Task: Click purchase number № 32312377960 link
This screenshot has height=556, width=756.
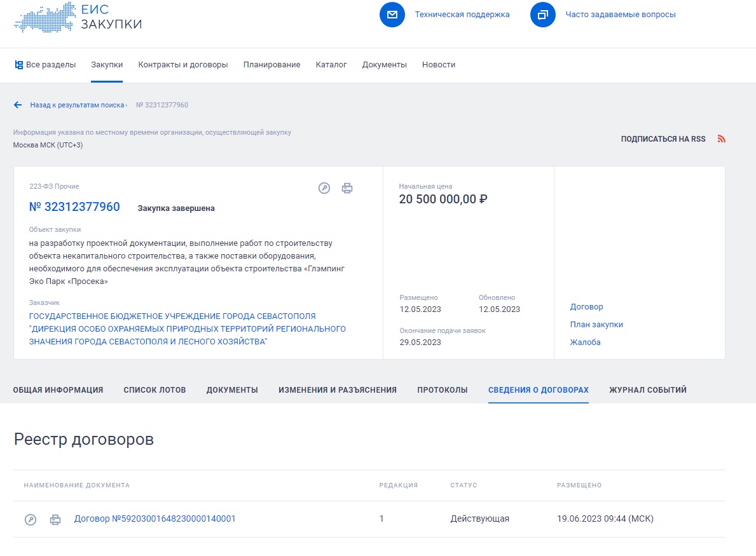Action: [74, 207]
